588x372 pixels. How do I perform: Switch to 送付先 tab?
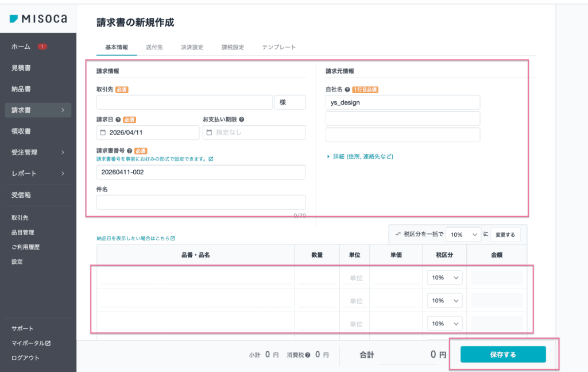154,47
